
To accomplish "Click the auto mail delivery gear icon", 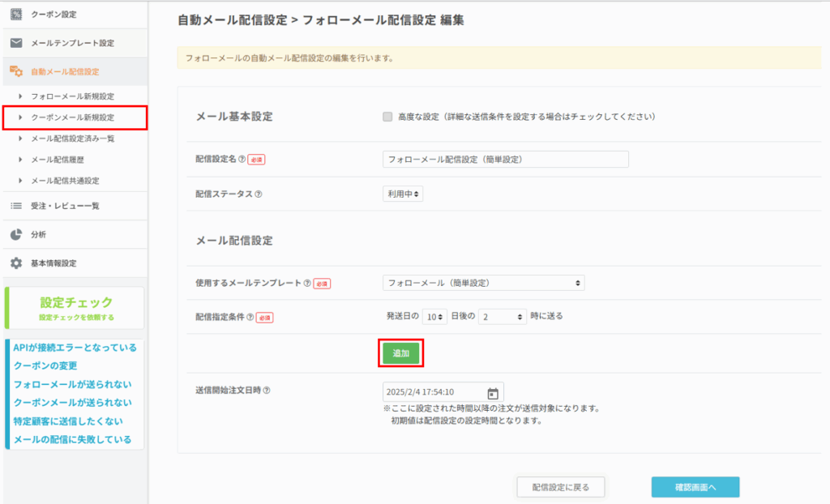I will [x=16, y=72].
